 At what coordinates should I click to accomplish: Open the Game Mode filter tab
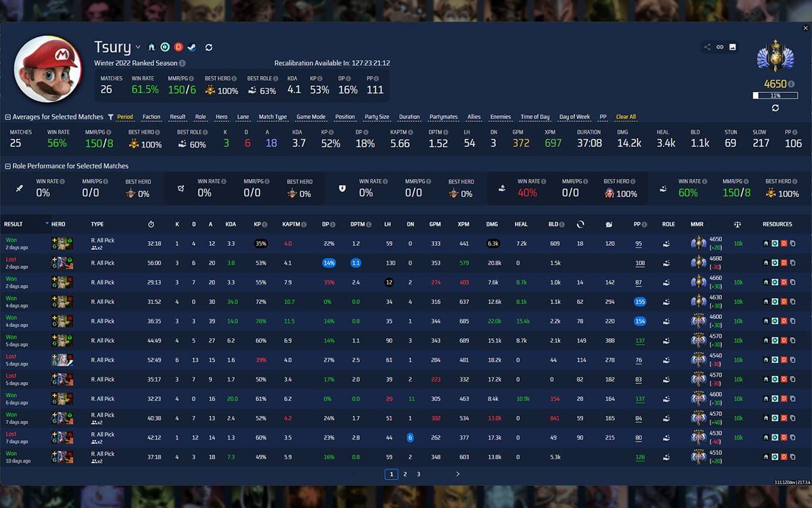(311, 117)
